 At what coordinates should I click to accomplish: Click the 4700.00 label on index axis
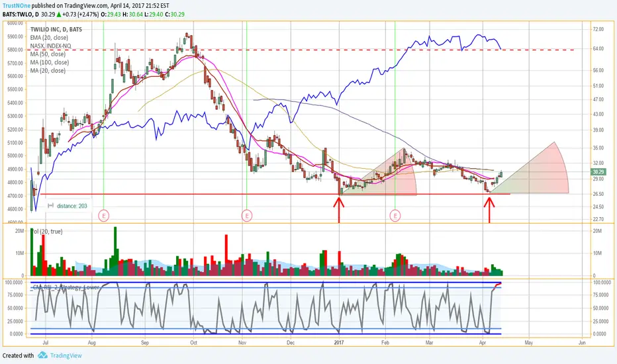point(15,196)
